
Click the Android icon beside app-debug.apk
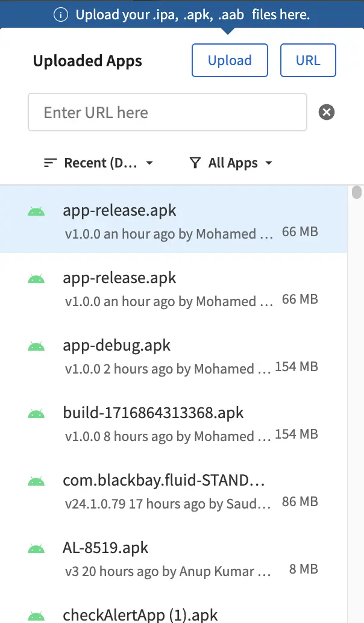tap(36, 346)
